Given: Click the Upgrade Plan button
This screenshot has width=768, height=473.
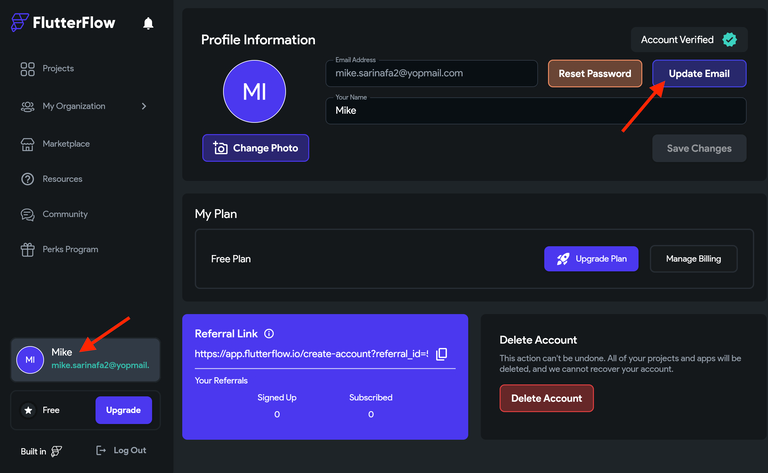Looking at the screenshot, I should pyautogui.click(x=591, y=259).
